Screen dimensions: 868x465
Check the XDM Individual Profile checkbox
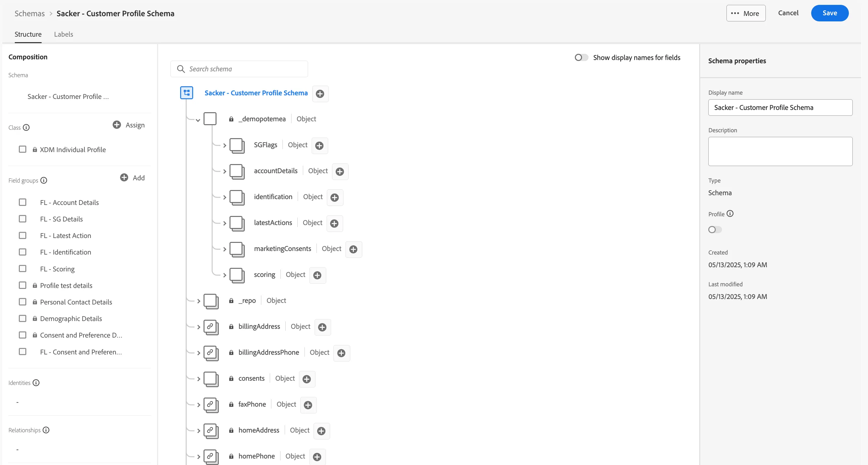click(23, 149)
